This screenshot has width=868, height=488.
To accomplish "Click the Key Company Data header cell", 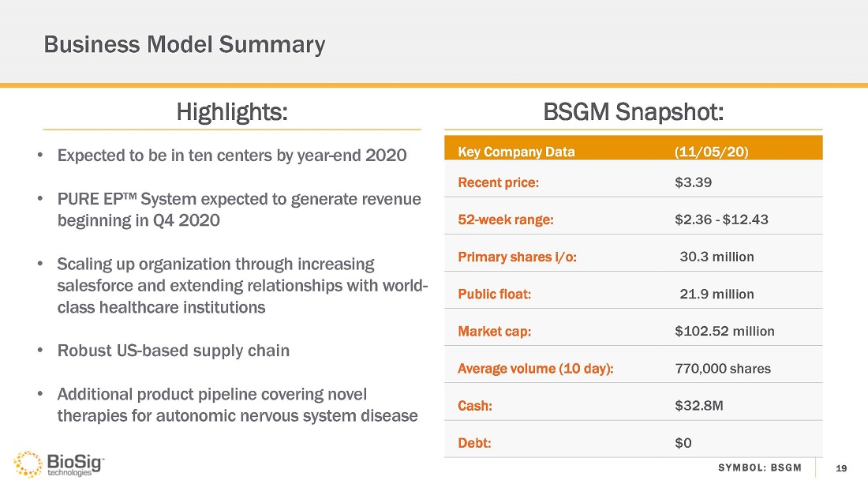I will pos(516,152).
